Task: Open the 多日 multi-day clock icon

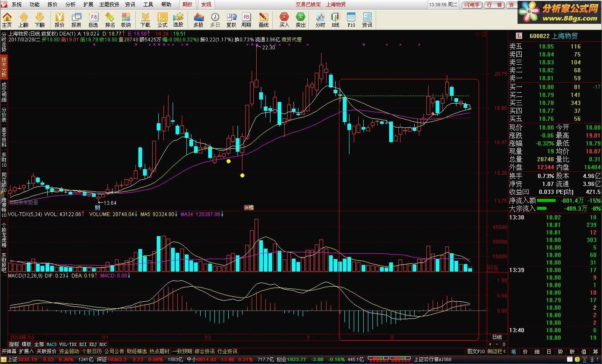Action: pyautogui.click(x=215, y=20)
